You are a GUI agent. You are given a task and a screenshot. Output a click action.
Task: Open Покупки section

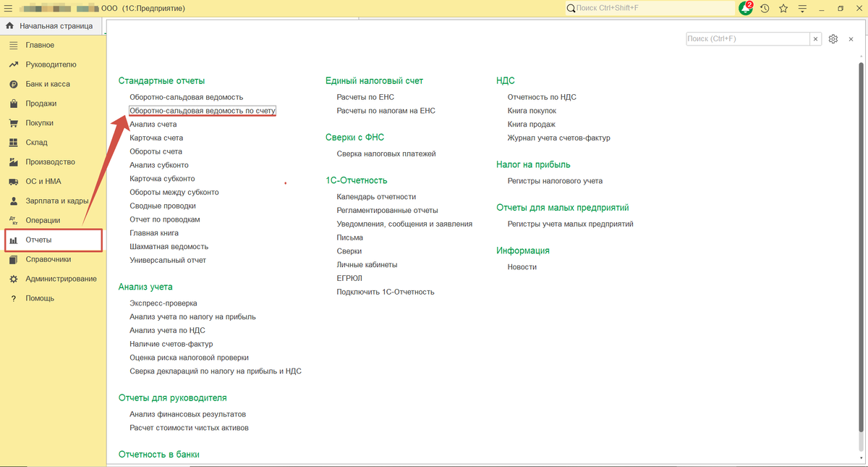coord(40,123)
